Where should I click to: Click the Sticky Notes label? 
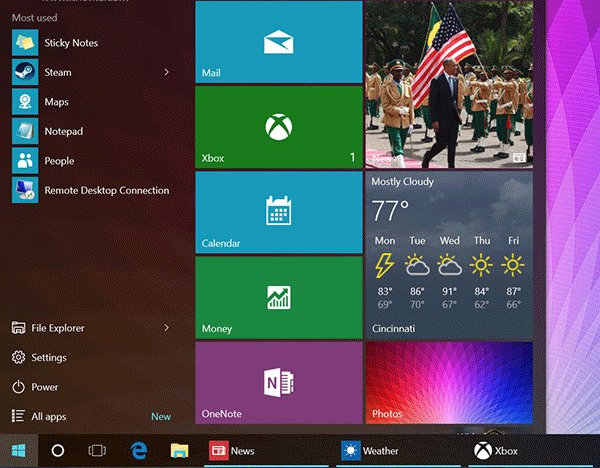tap(71, 43)
